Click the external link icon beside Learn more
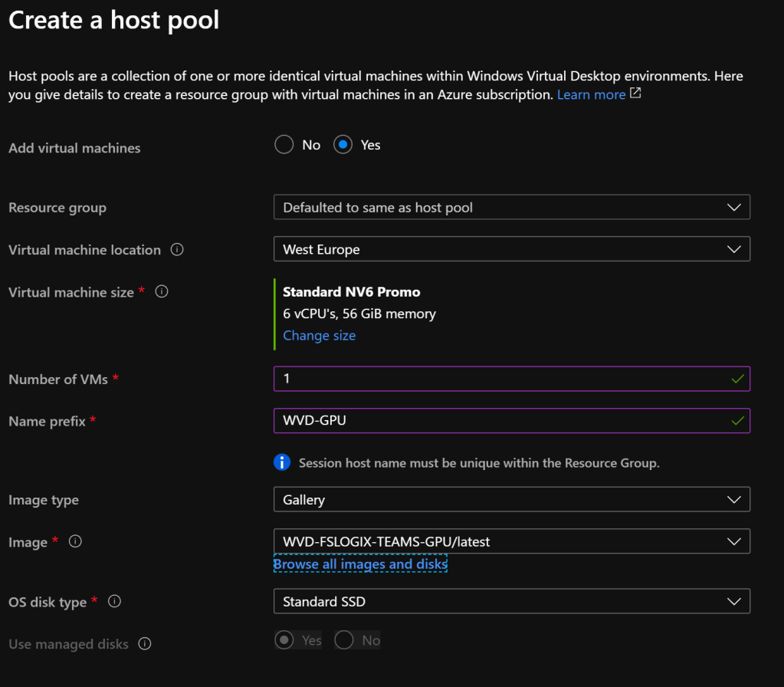 click(x=635, y=94)
